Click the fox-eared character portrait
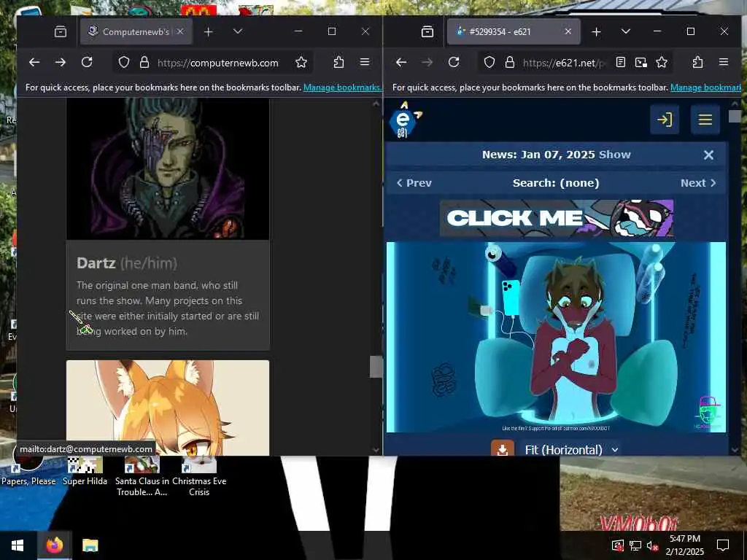The height and width of the screenshot is (560, 747). click(x=168, y=408)
